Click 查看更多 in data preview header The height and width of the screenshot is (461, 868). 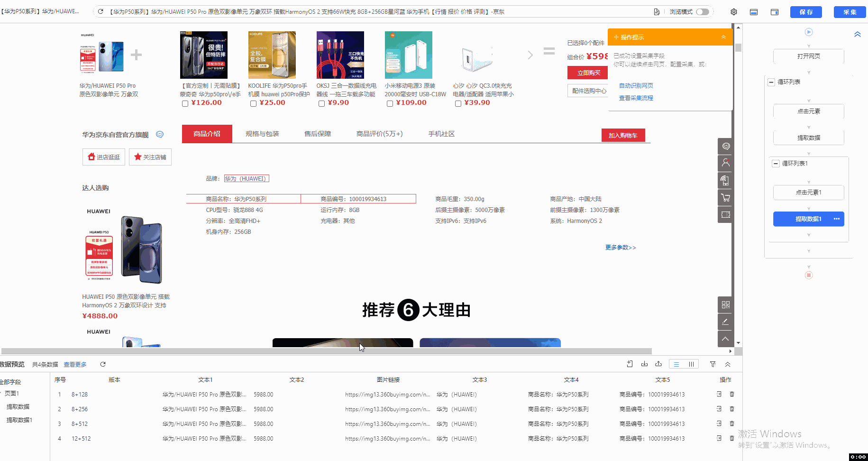[75, 364]
